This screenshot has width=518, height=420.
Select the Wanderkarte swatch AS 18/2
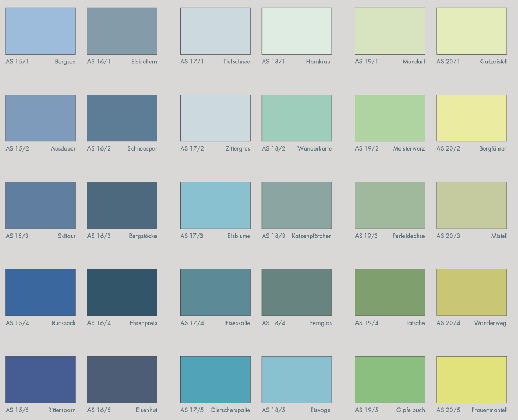296,118
